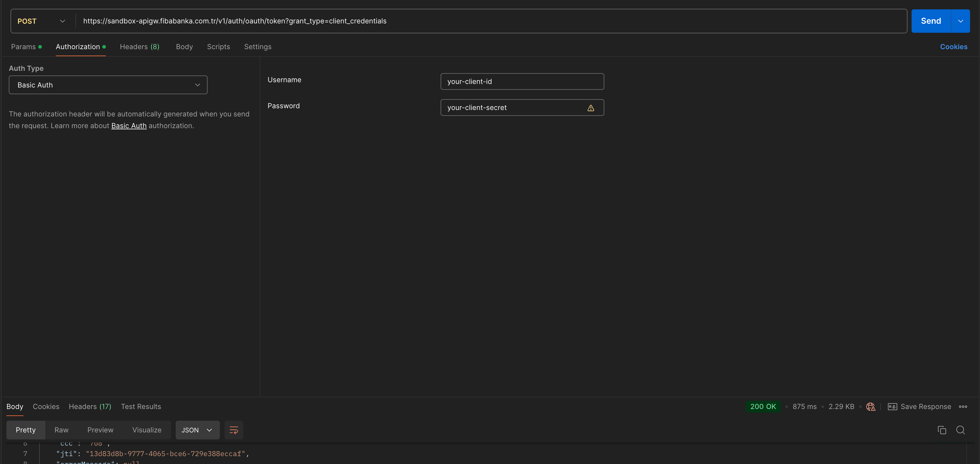This screenshot has height=464, width=980.
Task: Select the Authorization tab
Action: 81,47
